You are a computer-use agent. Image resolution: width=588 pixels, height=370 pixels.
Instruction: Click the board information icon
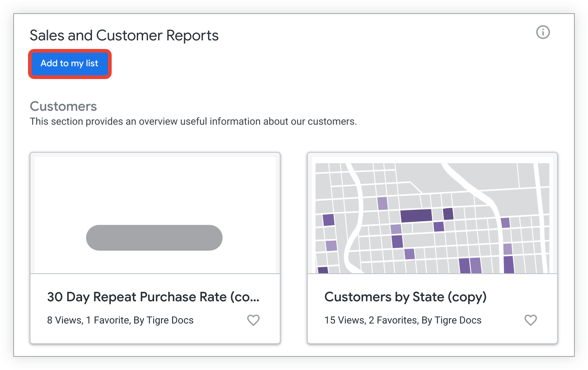click(x=543, y=32)
